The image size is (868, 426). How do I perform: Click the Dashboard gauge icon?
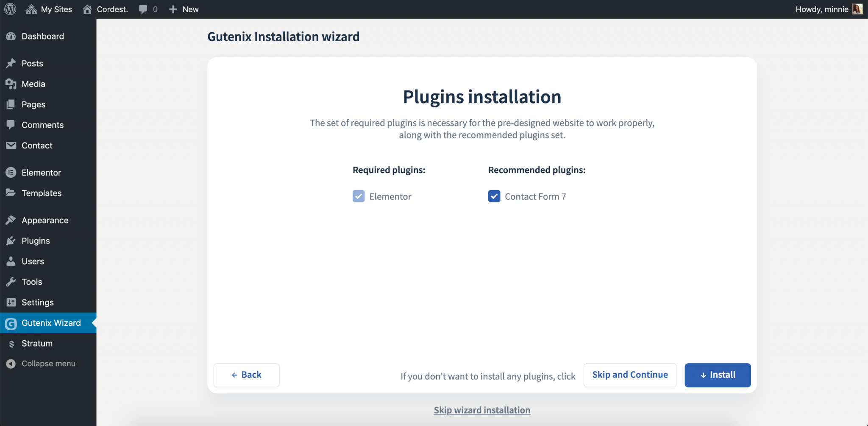click(x=11, y=36)
